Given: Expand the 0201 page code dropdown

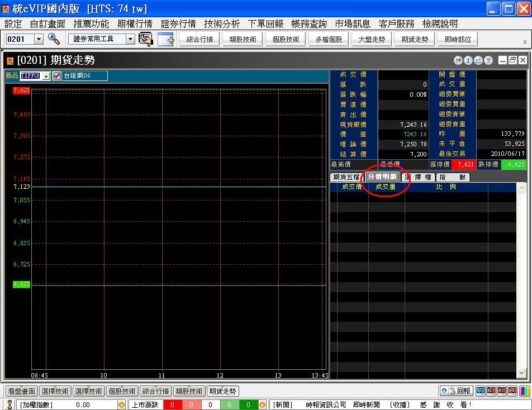Looking at the screenshot, I should tap(39, 39).
